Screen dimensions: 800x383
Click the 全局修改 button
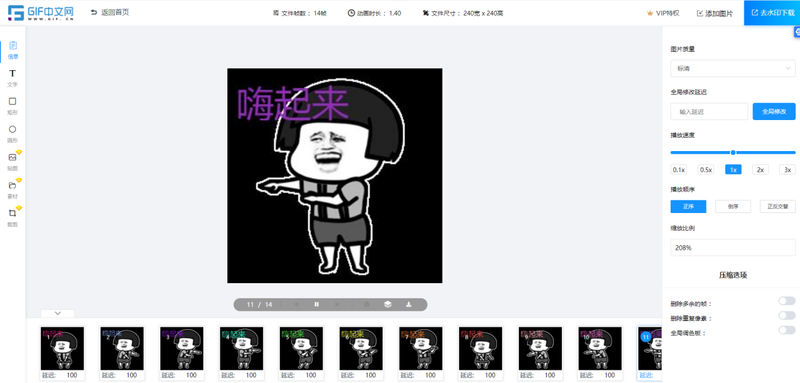tap(774, 111)
